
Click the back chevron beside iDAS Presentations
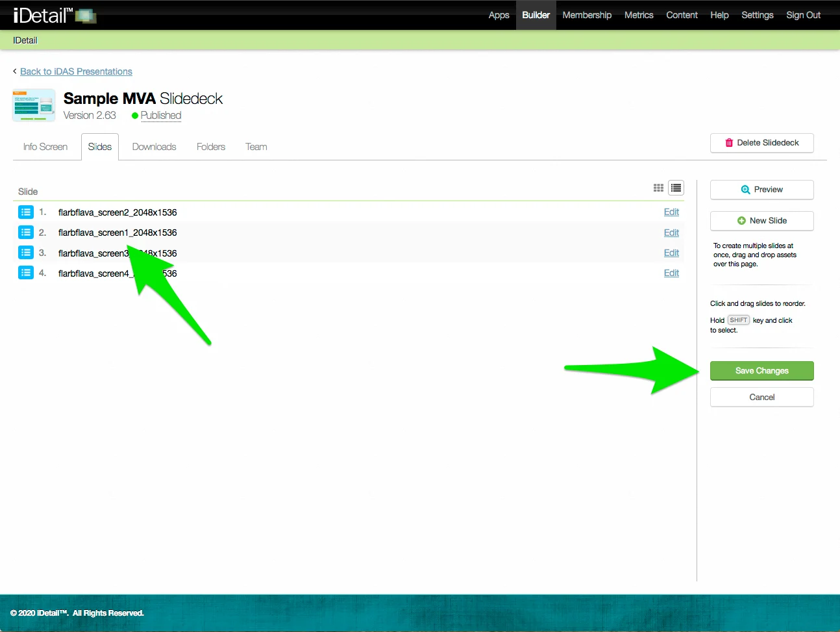[x=15, y=71]
